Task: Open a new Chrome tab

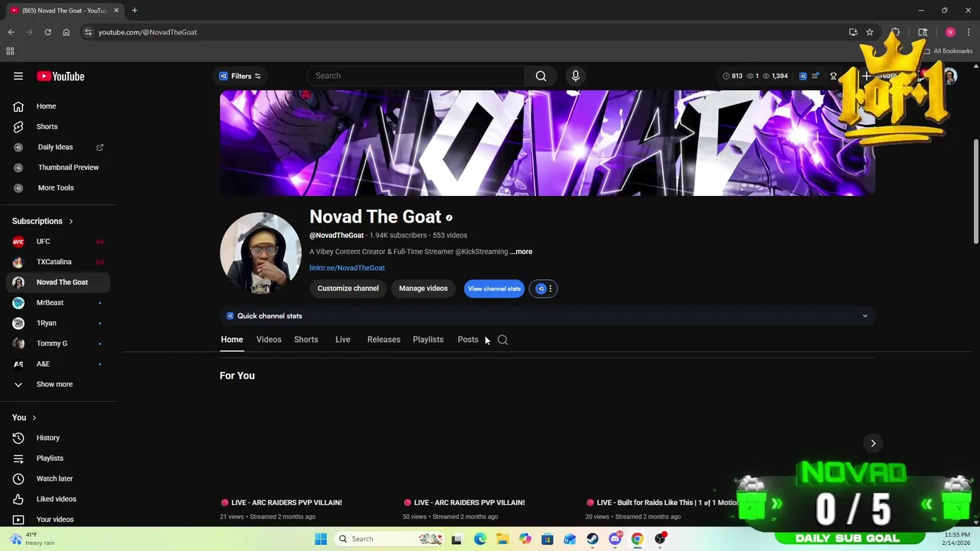Action: (134, 10)
